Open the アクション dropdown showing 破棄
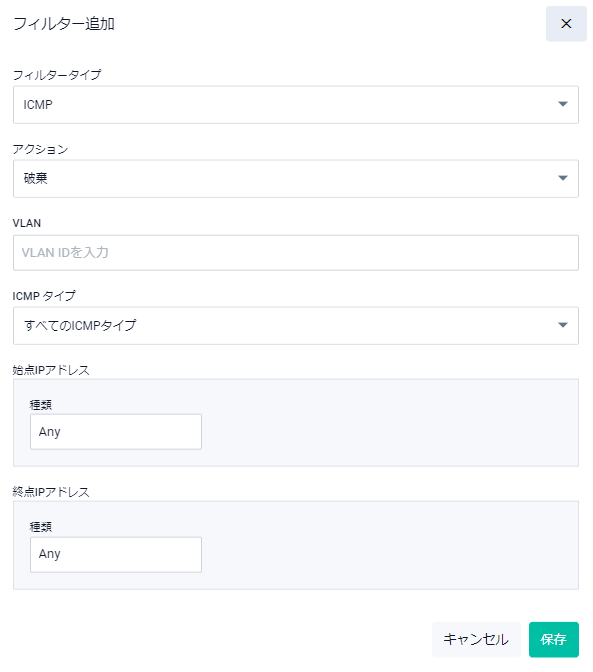The image size is (593, 672). point(296,179)
